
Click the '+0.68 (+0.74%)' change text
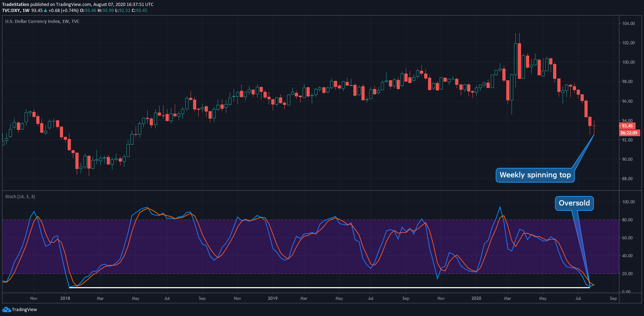tap(63, 11)
